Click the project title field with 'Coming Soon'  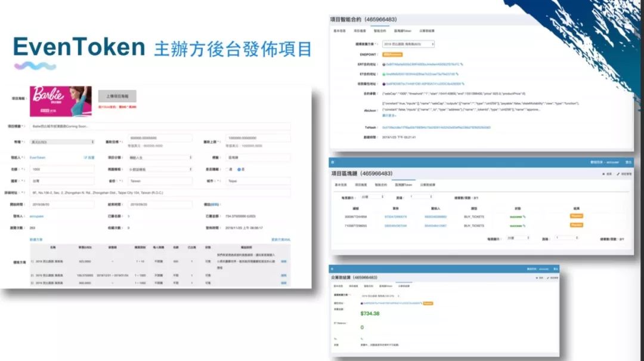160,126
